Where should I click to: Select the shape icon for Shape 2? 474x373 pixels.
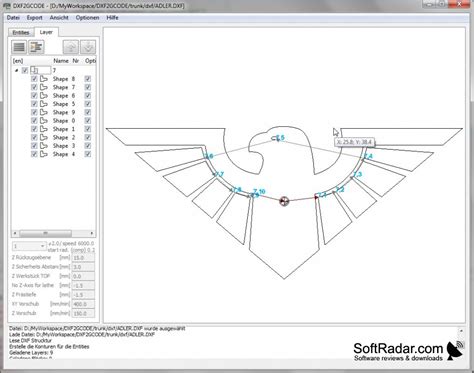(44, 137)
